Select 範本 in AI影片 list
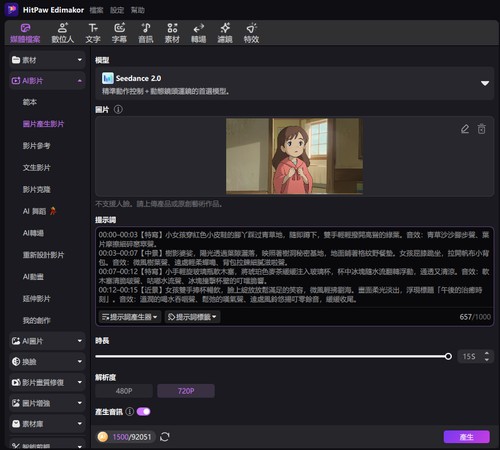The height and width of the screenshot is (450, 500). point(29,102)
